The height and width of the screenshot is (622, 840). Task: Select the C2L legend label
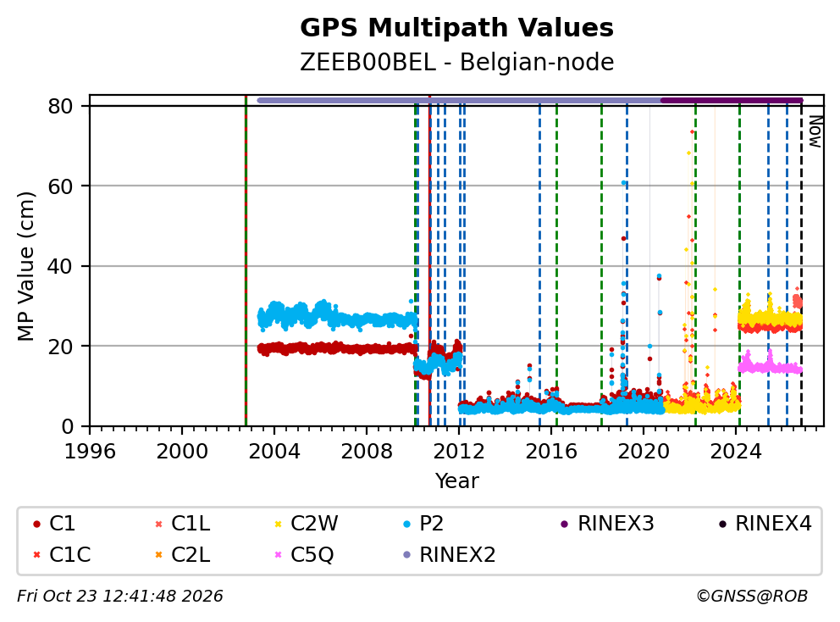point(191,554)
